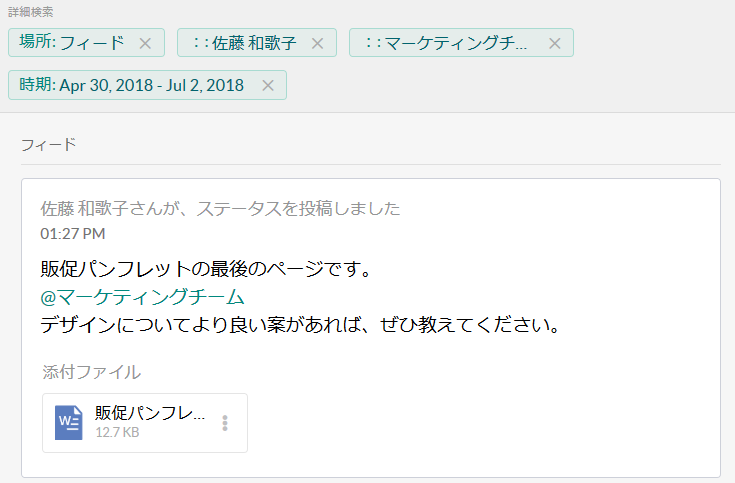The width and height of the screenshot is (735, 483).
Task: Click the デザインについて post text line
Action: pos(298,325)
